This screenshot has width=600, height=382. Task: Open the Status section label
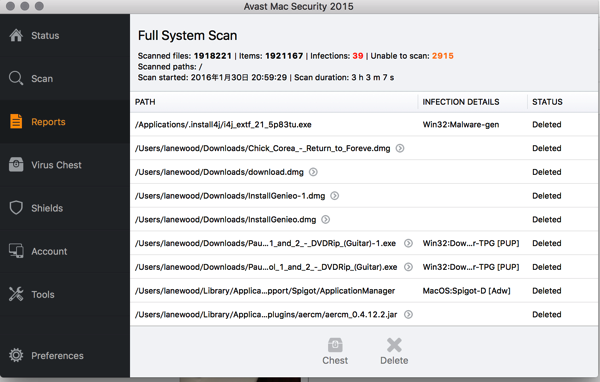click(45, 36)
